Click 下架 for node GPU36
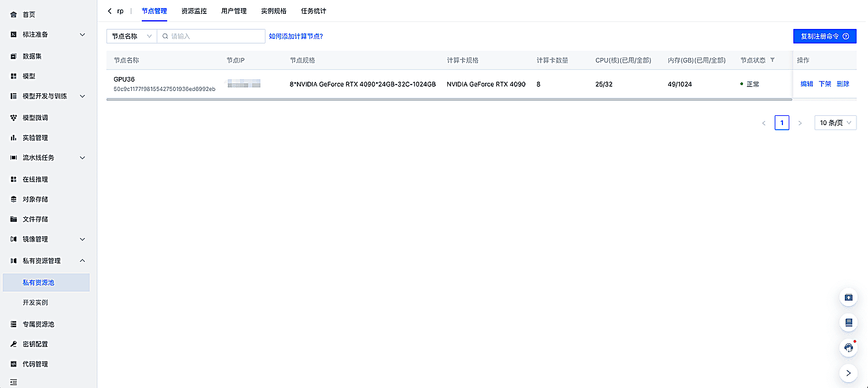Image resolution: width=868 pixels, height=388 pixels. 825,84
